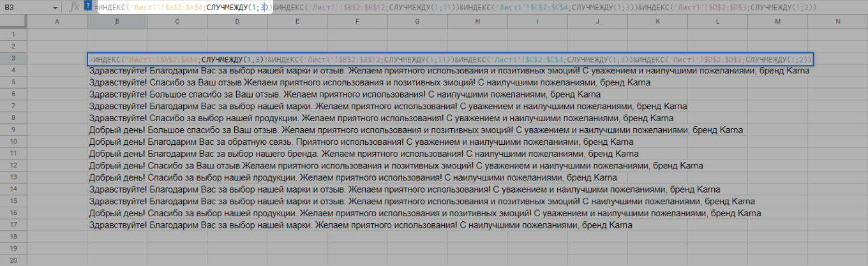Select column F header

click(x=357, y=22)
